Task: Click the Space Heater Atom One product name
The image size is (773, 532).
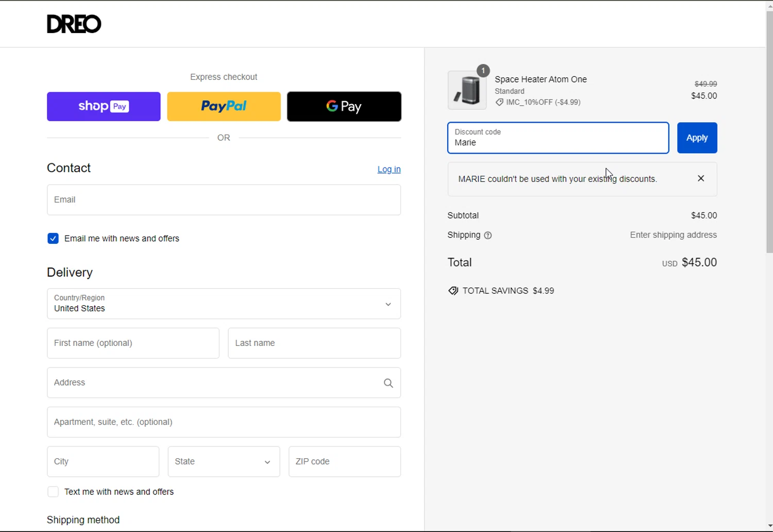Action: pyautogui.click(x=541, y=79)
